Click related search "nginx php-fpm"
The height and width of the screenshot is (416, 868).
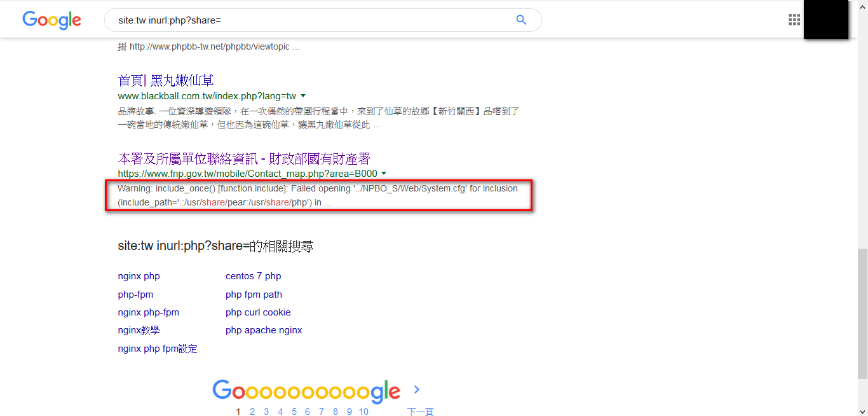[x=149, y=312]
